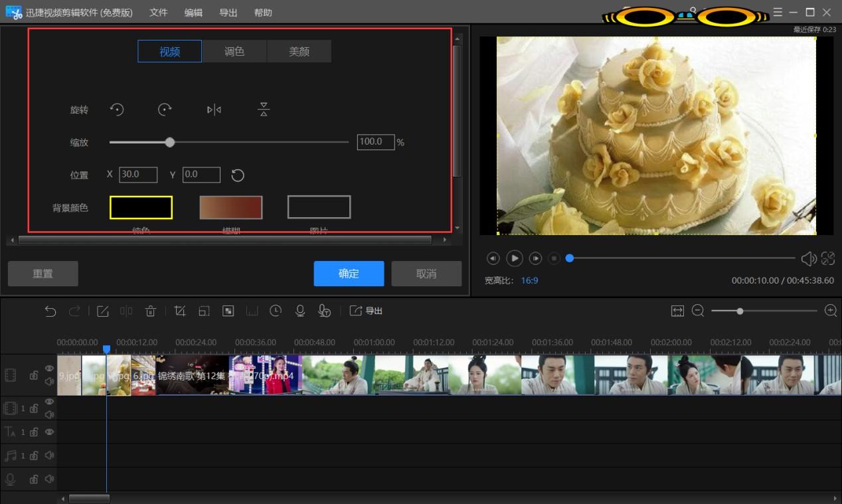This screenshot has height=504, width=842.
Task: Lock the music track 1
Action: [x=34, y=456]
